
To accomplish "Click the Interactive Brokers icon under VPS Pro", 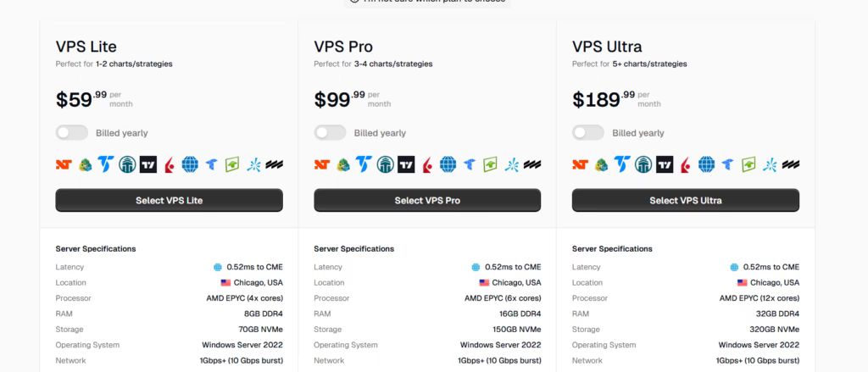I will [427, 164].
